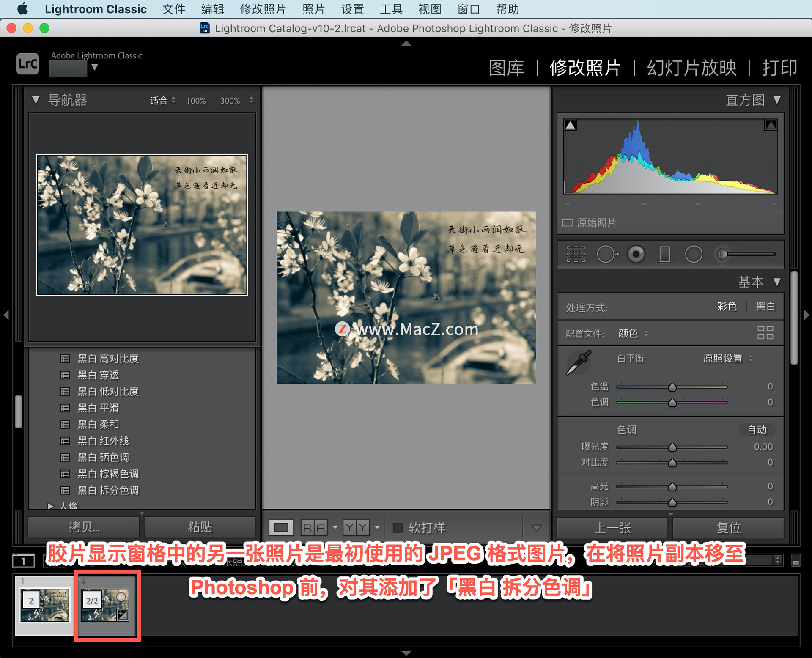Open the 白平衡 原照设置 dropdown

(728, 359)
